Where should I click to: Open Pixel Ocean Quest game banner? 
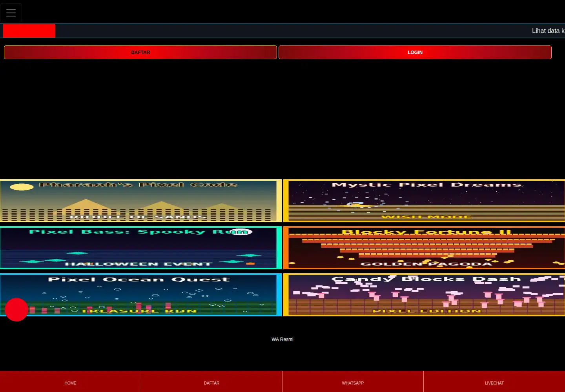tap(141, 295)
